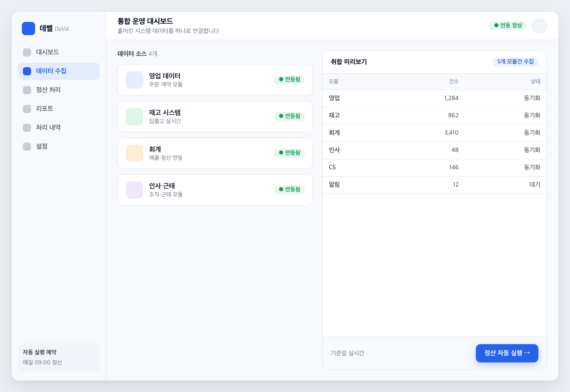This screenshot has height=392, width=570.
Task: Open the 데이터 수집 menu item
Action: click(59, 71)
